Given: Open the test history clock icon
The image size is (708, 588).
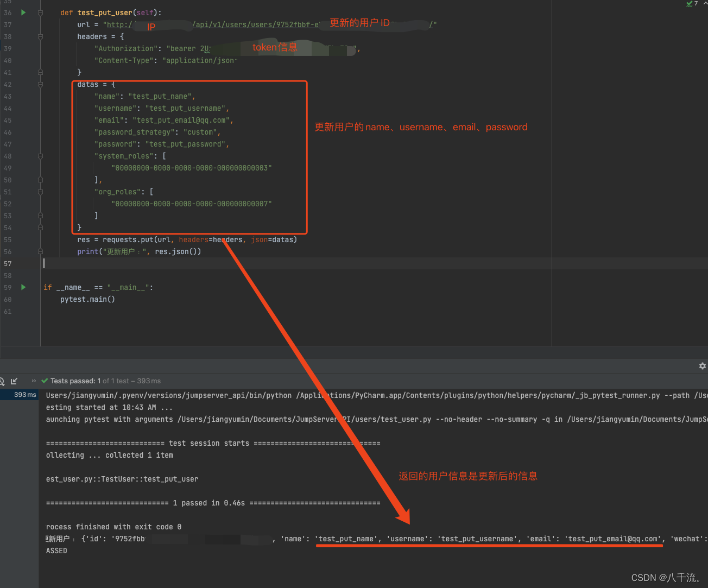Looking at the screenshot, I should coord(2,381).
